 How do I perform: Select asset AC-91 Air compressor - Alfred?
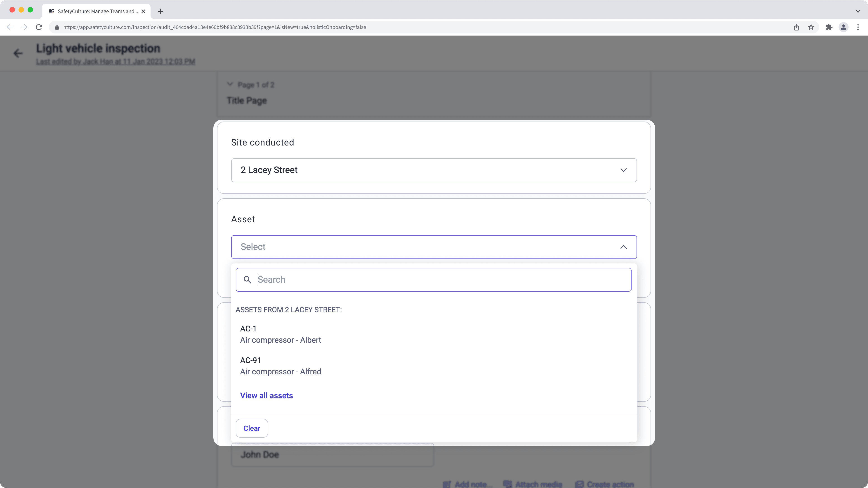coord(434,366)
